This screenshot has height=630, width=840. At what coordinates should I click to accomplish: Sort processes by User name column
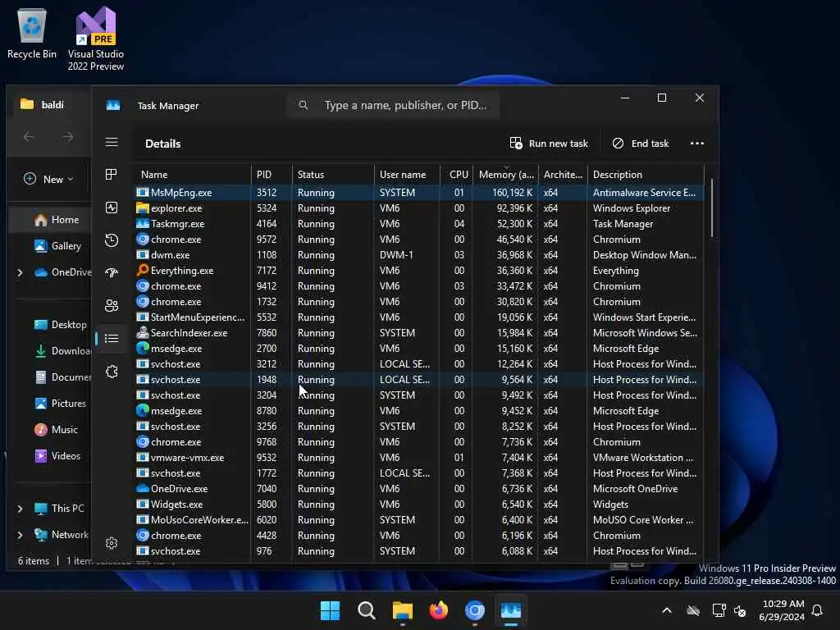click(x=407, y=175)
